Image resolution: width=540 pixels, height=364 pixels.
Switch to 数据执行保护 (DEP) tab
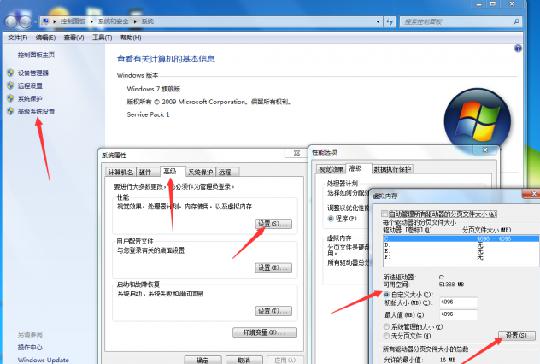393,169
